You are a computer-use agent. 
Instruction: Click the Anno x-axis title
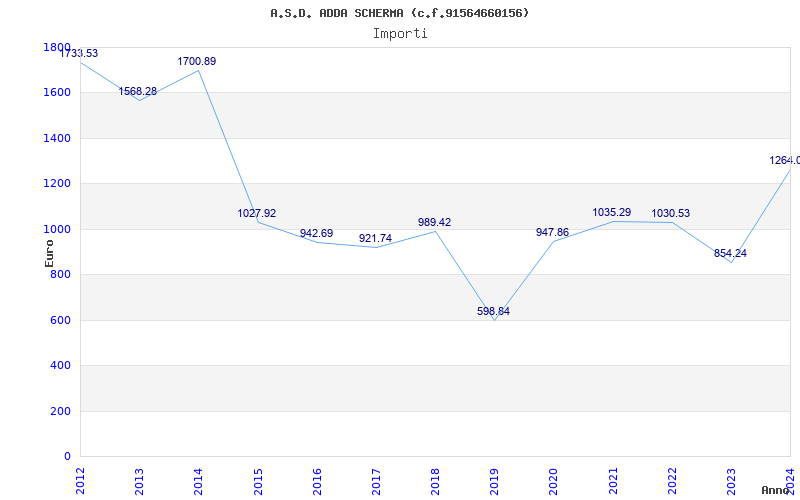pyautogui.click(x=776, y=490)
